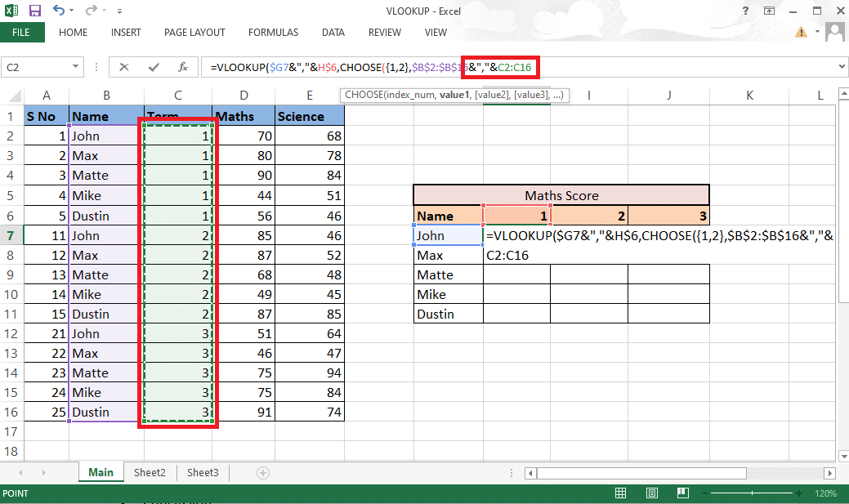Toggle Normal view in the status bar
This screenshot has width=849, height=504.
click(x=620, y=493)
